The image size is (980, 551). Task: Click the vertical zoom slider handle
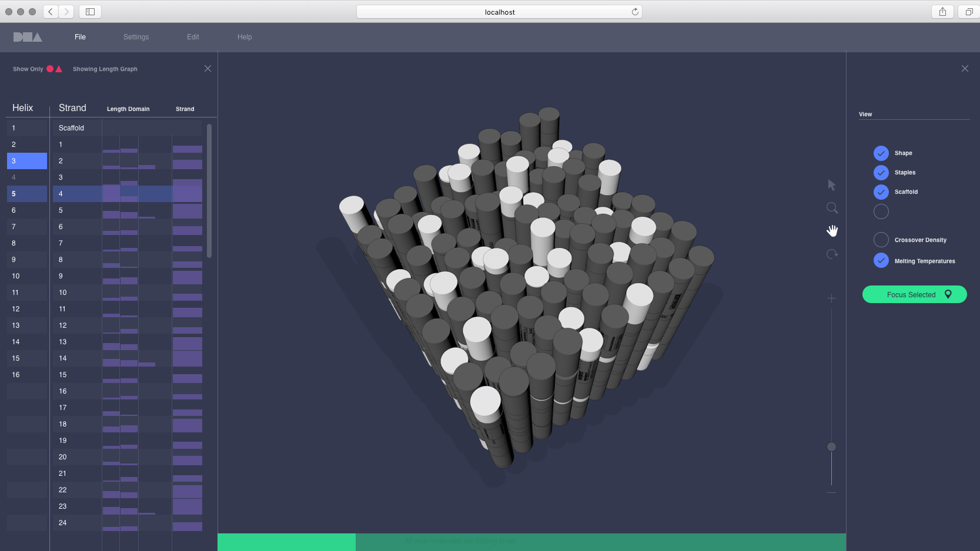[x=831, y=447]
